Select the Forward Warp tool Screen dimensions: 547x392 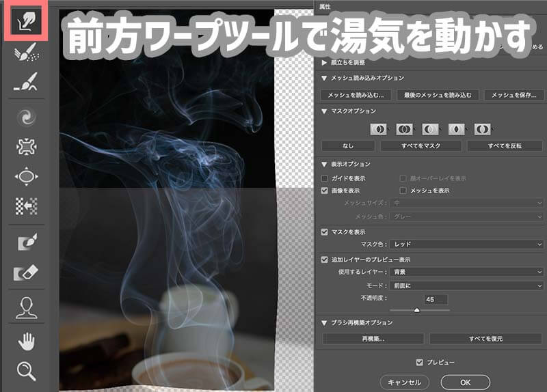26,21
